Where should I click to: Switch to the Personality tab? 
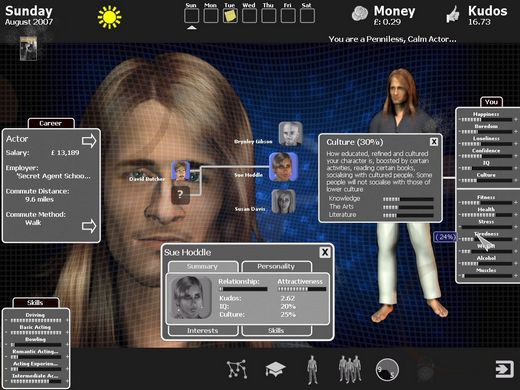coord(276,266)
